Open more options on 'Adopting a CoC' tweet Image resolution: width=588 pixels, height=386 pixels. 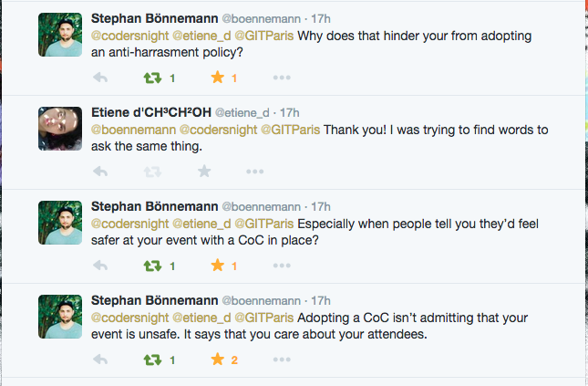pos(282,360)
